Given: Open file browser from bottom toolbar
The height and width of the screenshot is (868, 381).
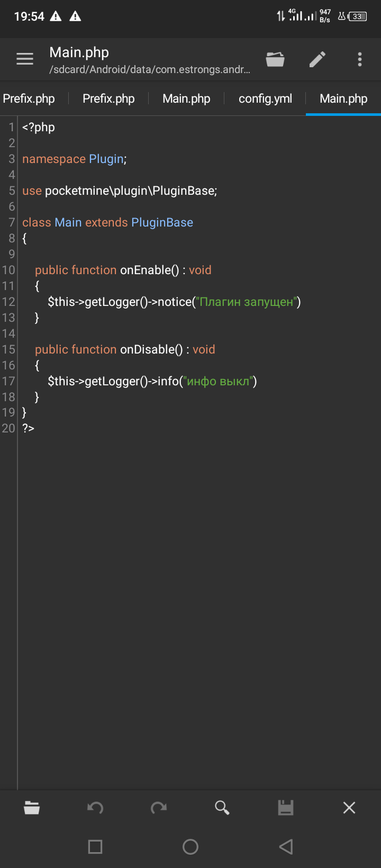Looking at the screenshot, I should pyautogui.click(x=32, y=808).
